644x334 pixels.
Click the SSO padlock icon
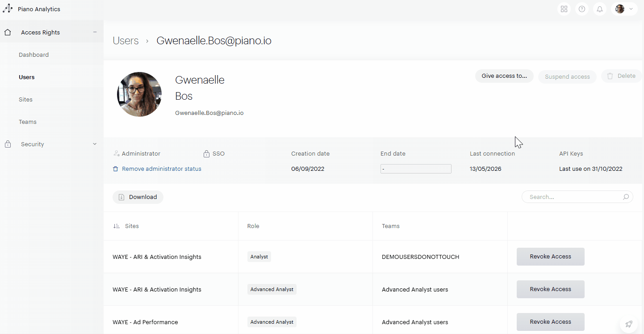pos(206,154)
